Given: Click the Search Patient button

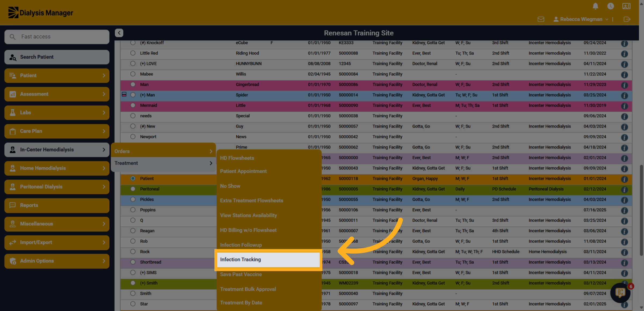Looking at the screenshot, I should 57,57.
